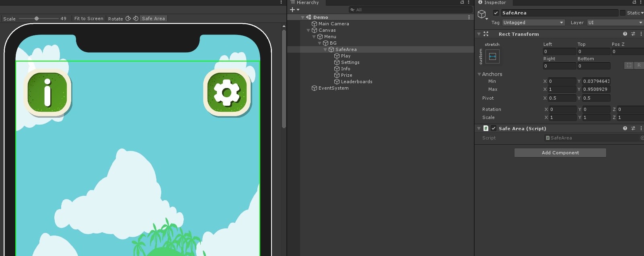This screenshot has height=256, width=644.
Task: Toggle Blueprint mode button
Action: 629,65
